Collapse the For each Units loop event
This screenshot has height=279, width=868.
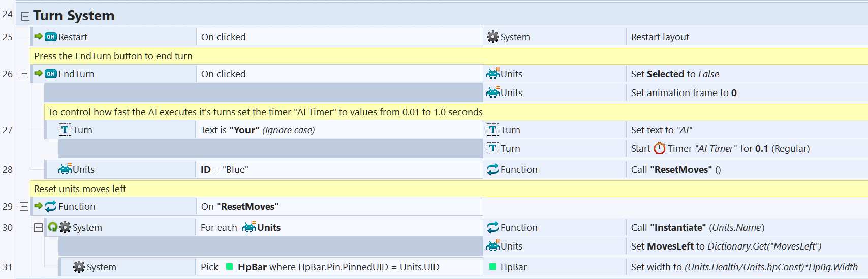click(x=38, y=228)
